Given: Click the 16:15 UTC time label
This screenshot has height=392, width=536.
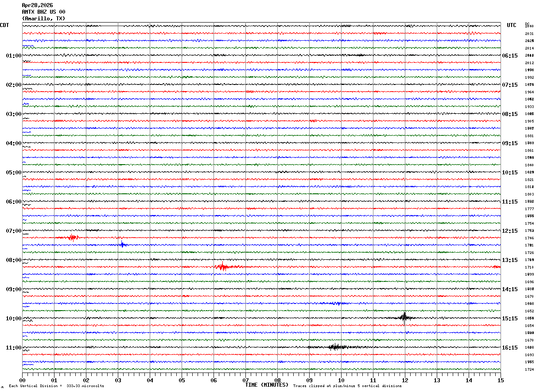Looking at the screenshot, I should tap(510, 348).
